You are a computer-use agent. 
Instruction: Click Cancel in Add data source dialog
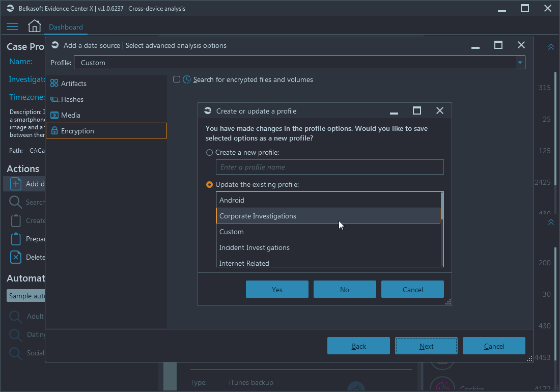[494, 346]
